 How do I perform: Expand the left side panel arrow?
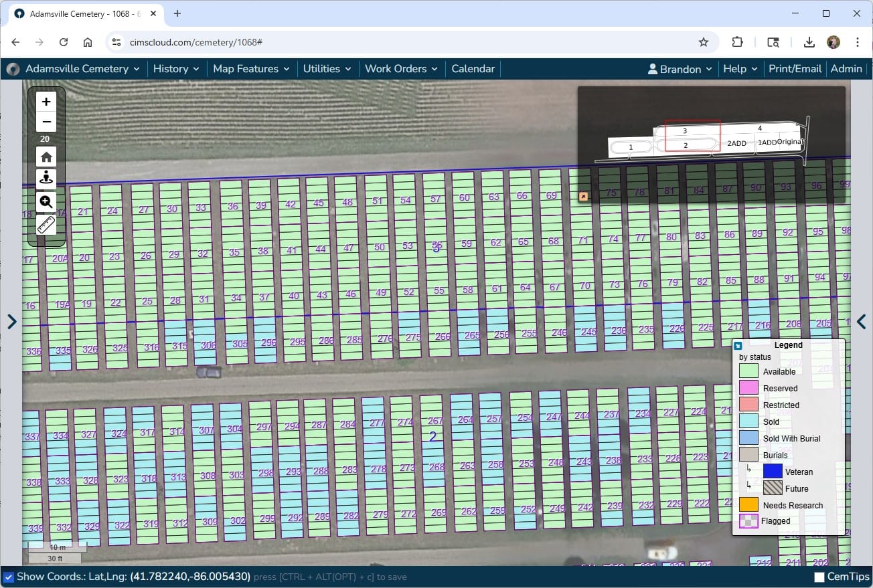[x=11, y=322]
